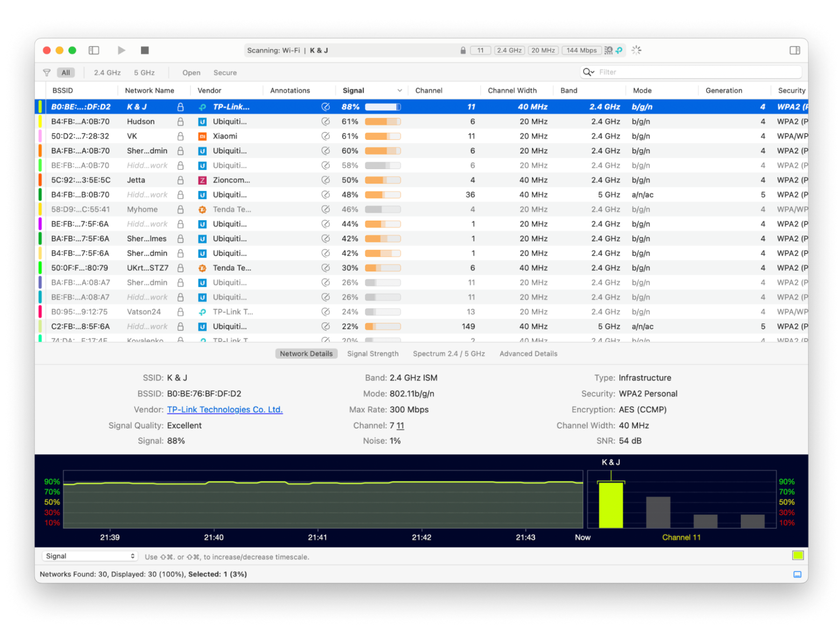Viewport: 840px width, 633px height.
Task: Select the Vatson24 network row
Action: (x=422, y=312)
